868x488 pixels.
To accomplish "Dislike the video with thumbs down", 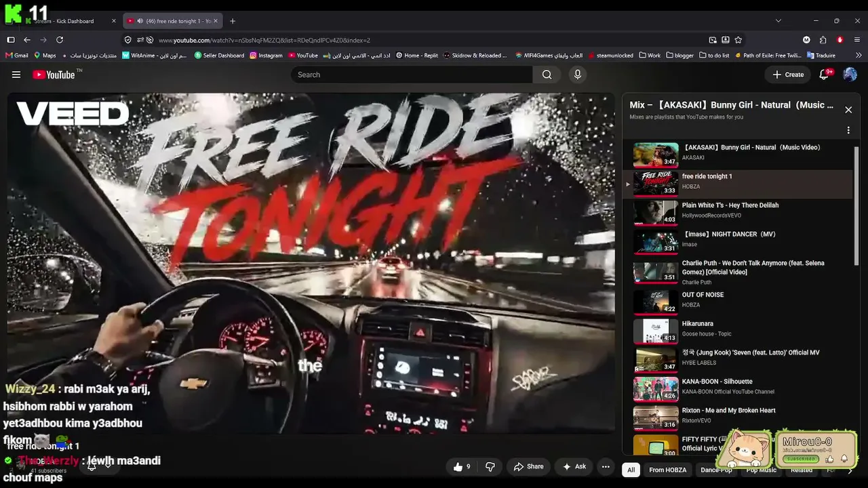I will [x=490, y=466].
